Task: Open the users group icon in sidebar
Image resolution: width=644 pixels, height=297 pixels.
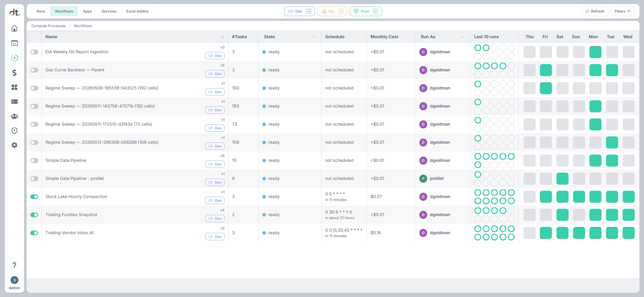Action: [x=14, y=116]
